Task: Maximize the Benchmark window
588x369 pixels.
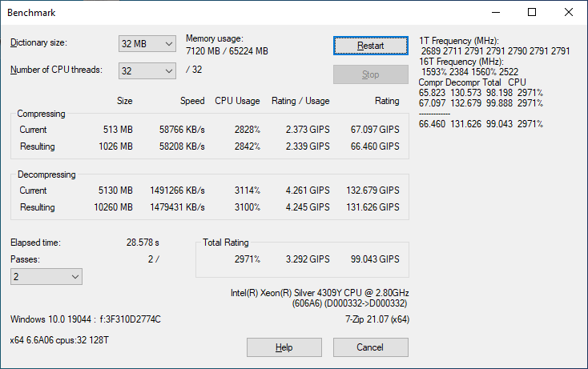Action: 532,13
